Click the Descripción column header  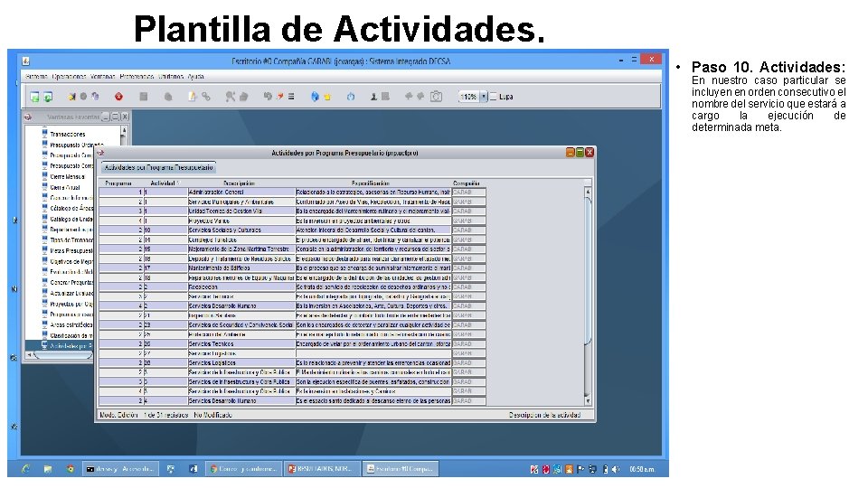(x=239, y=183)
